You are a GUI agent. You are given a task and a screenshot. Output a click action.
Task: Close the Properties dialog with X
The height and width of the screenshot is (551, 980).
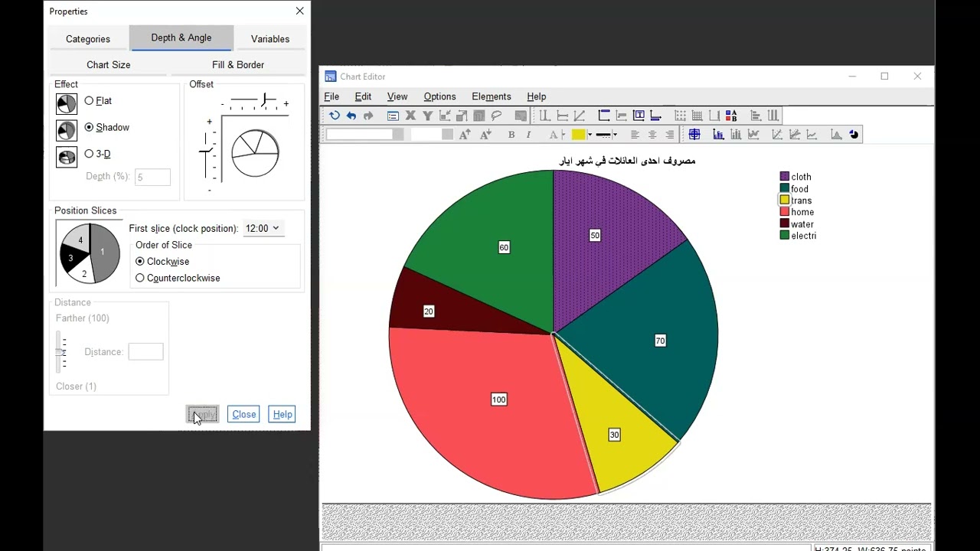[x=299, y=11]
